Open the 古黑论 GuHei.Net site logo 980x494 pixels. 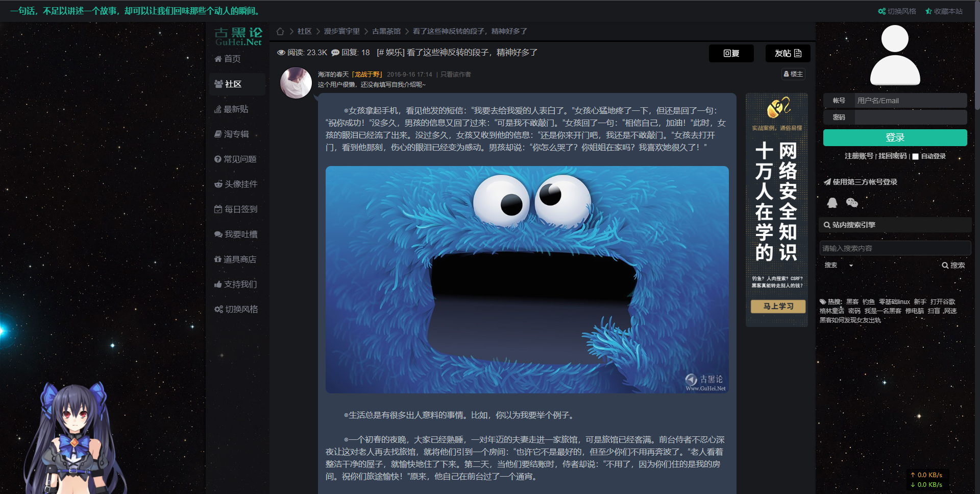[x=238, y=37]
